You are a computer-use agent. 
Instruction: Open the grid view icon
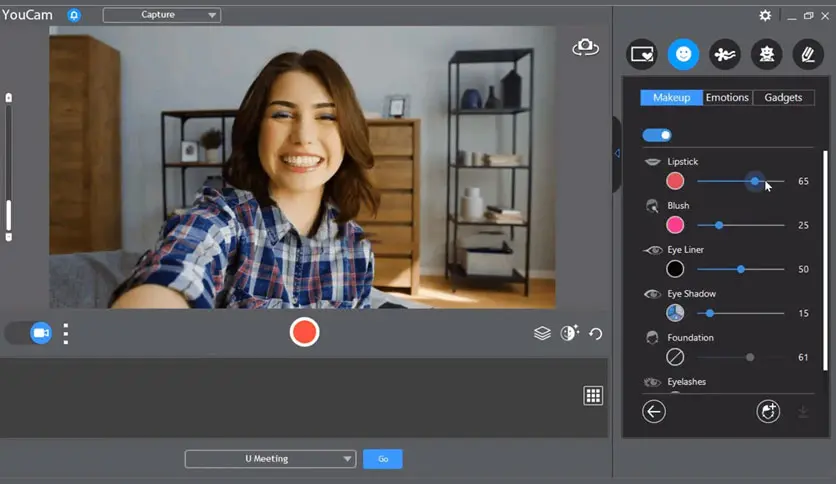click(593, 396)
